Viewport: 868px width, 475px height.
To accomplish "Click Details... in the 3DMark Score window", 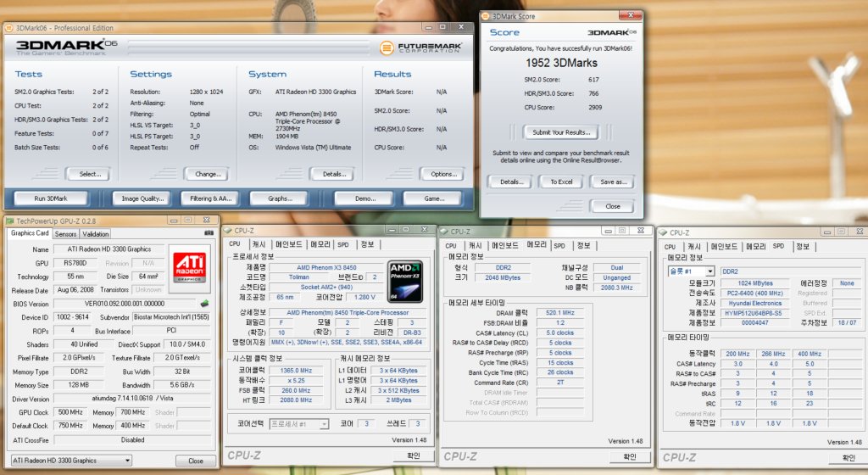I will [x=511, y=182].
